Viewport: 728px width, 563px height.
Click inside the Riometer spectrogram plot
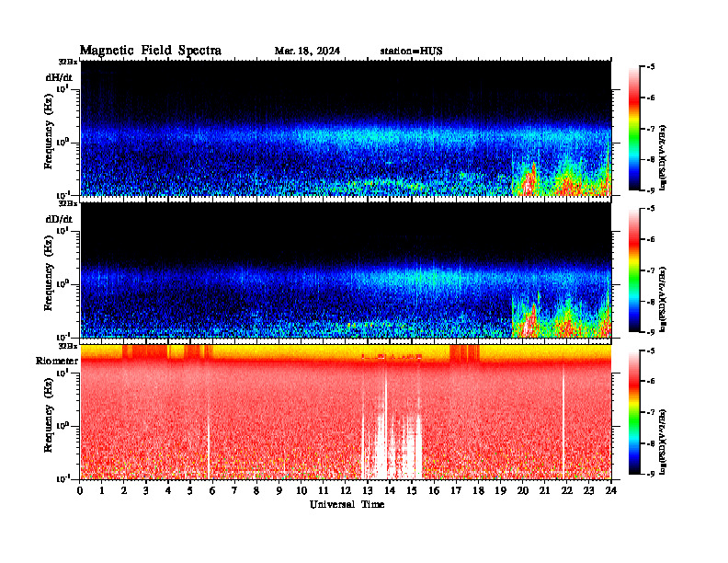[346, 411]
